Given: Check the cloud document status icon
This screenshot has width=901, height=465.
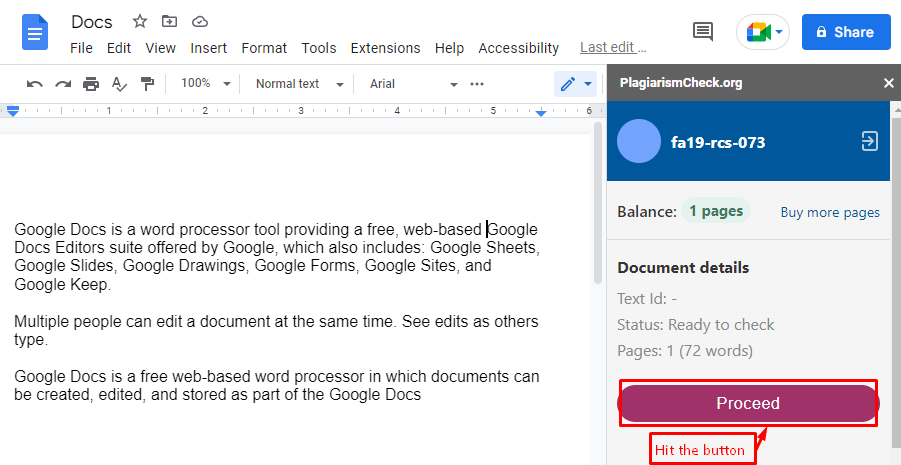Looking at the screenshot, I should 199,22.
